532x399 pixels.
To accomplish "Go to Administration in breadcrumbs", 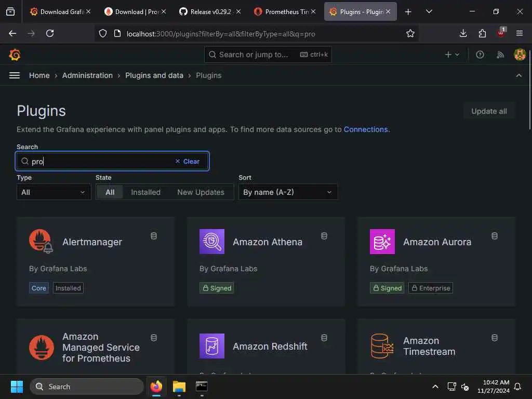I will pos(87,75).
